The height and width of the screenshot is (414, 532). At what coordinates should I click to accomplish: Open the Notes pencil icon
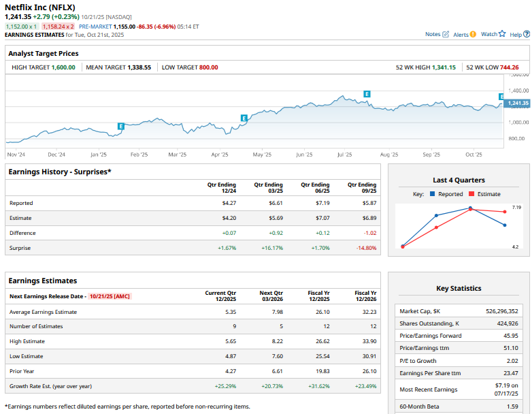click(x=446, y=34)
